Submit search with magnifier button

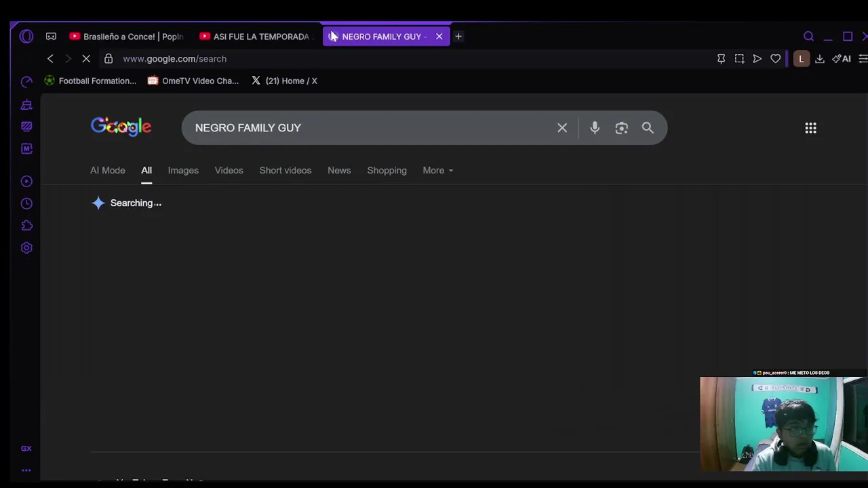pos(648,128)
